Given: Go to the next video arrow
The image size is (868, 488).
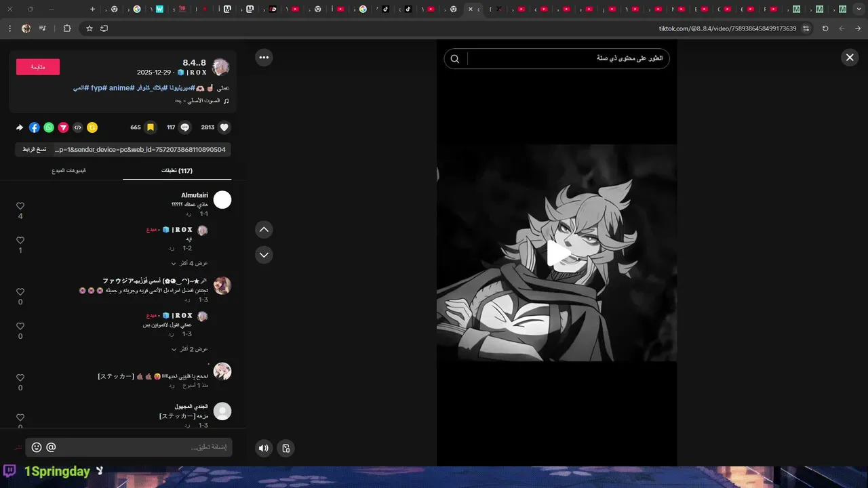Looking at the screenshot, I should tap(264, 255).
